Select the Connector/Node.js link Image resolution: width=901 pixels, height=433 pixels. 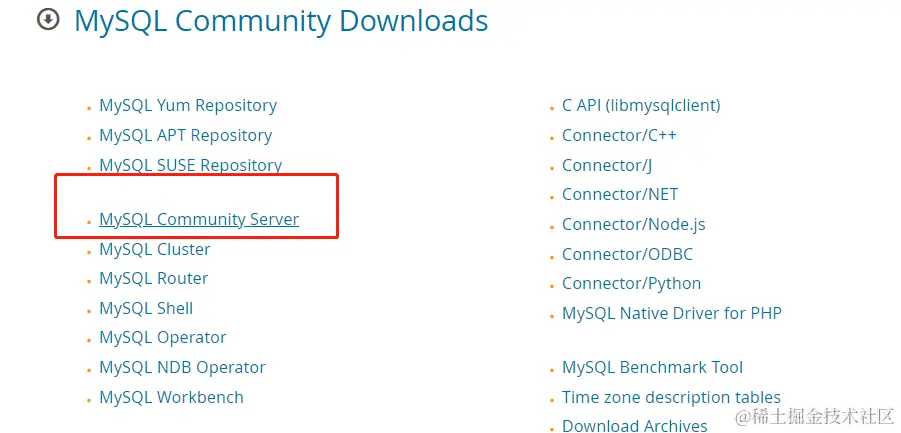point(634,225)
